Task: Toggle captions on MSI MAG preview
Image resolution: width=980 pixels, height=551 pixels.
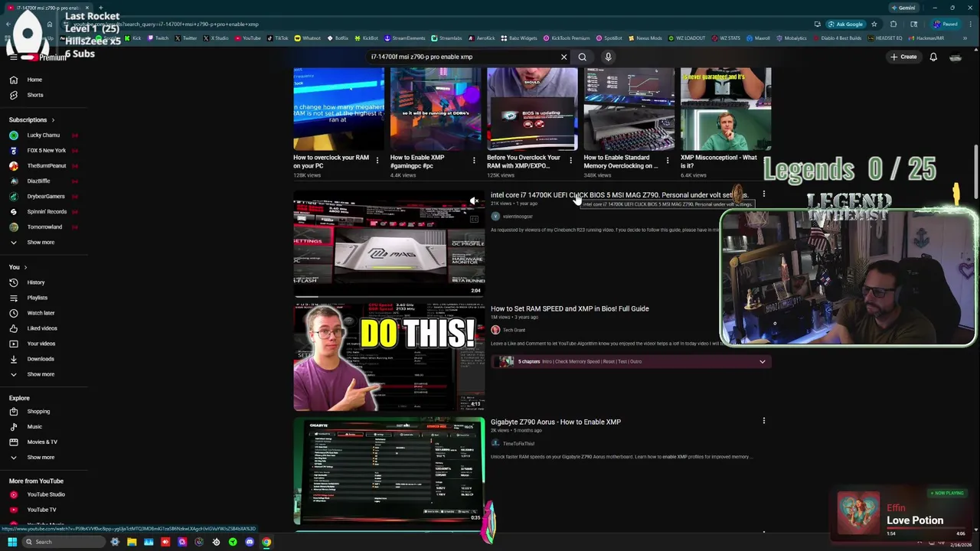Action: click(x=474, y=220)
